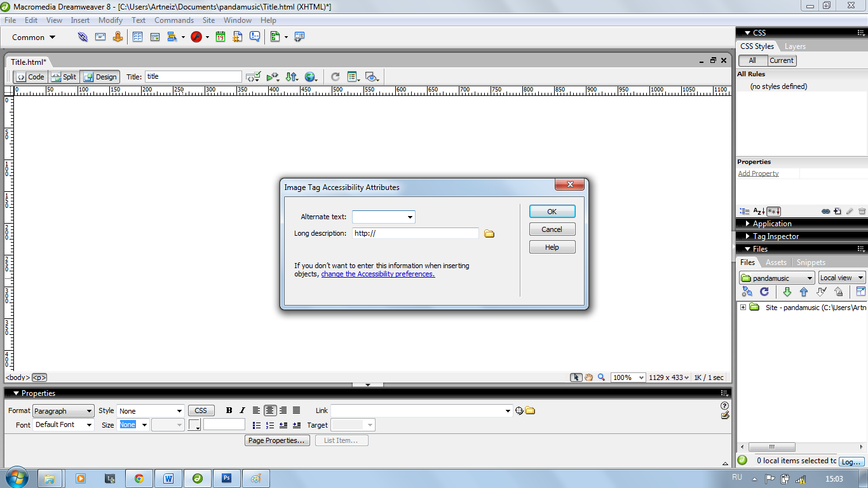This screenshot has width=868, height=488.
Task: Open the Insert menu
Action: click(80, 20)
